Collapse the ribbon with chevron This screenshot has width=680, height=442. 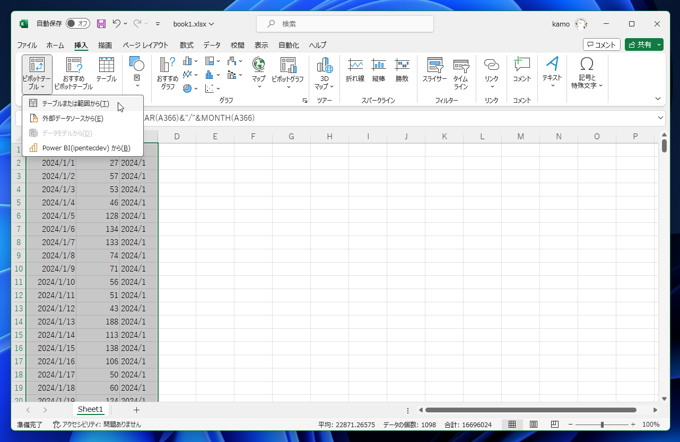tap(657, 98)
